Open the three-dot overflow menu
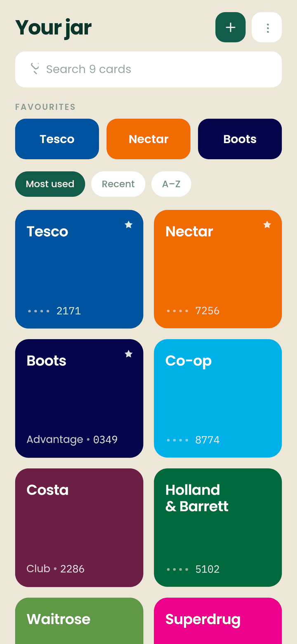 (267, 27)
